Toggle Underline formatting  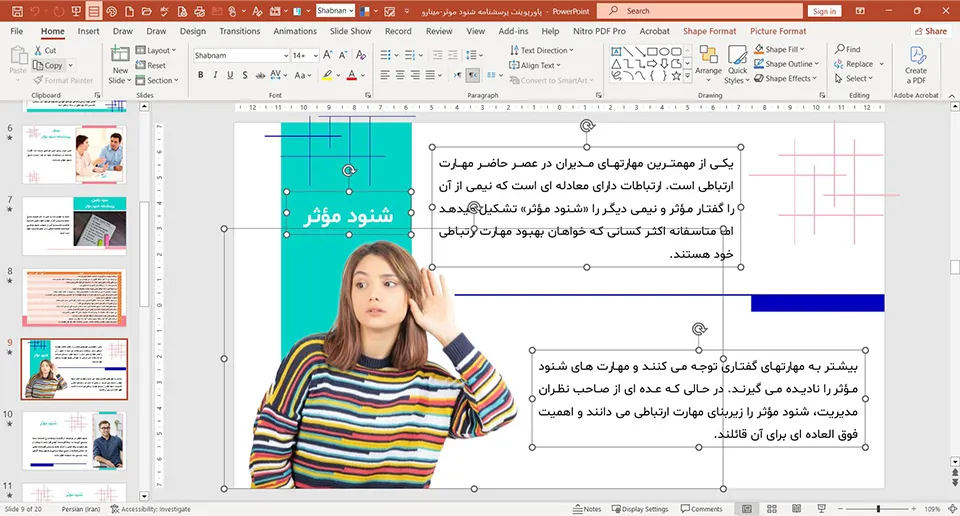[230, 75]
